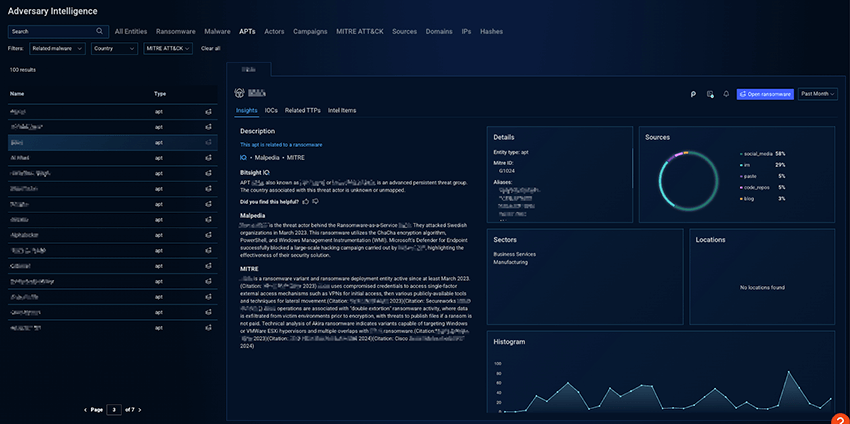Click the P pin icon in entity header
This screenshot has height=424, width=850.
pos(692,94)
